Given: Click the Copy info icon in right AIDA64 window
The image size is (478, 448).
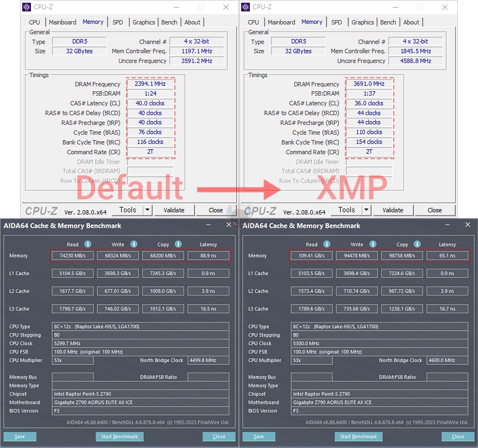Looking at the screenshot, I should click(x=418, y=244).
